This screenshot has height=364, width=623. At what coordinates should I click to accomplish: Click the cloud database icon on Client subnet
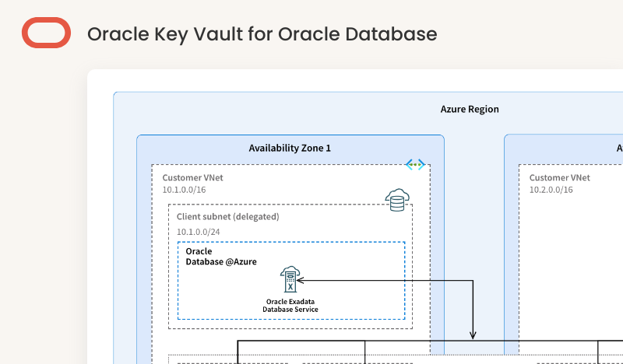(397, 200)
